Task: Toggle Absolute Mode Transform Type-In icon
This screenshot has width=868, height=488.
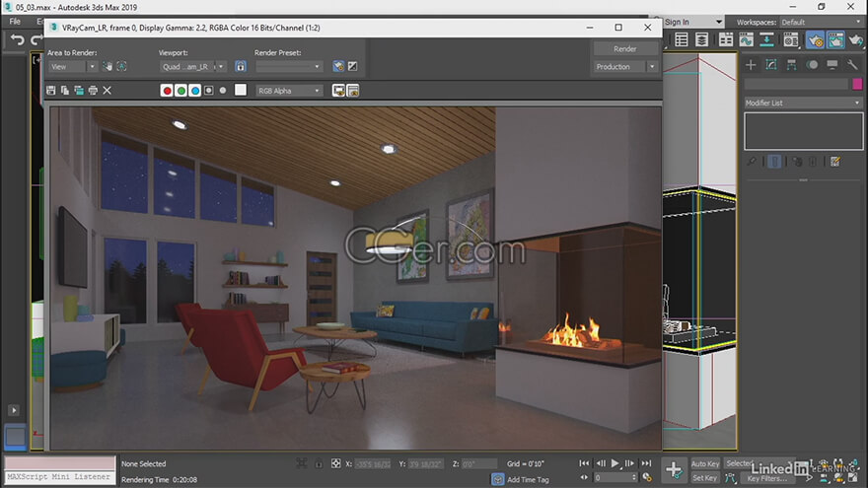Action: coord(336,463)
